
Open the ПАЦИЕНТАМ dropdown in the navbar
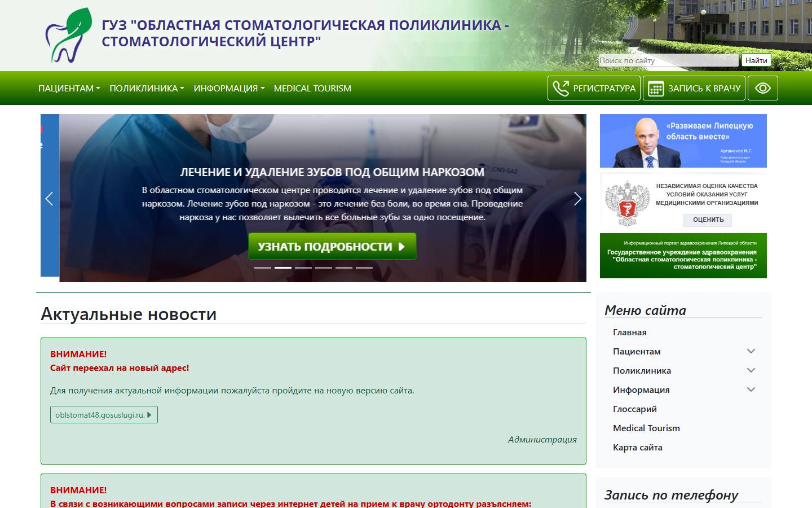tap(69, 88)
